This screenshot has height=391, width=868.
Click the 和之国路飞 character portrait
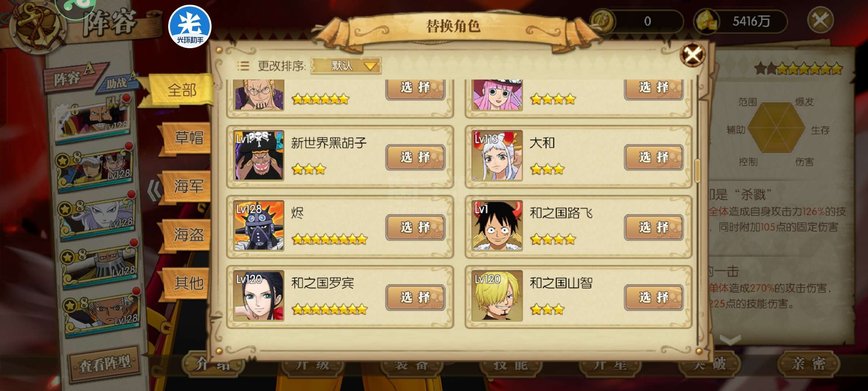click(x=497, y=226)
